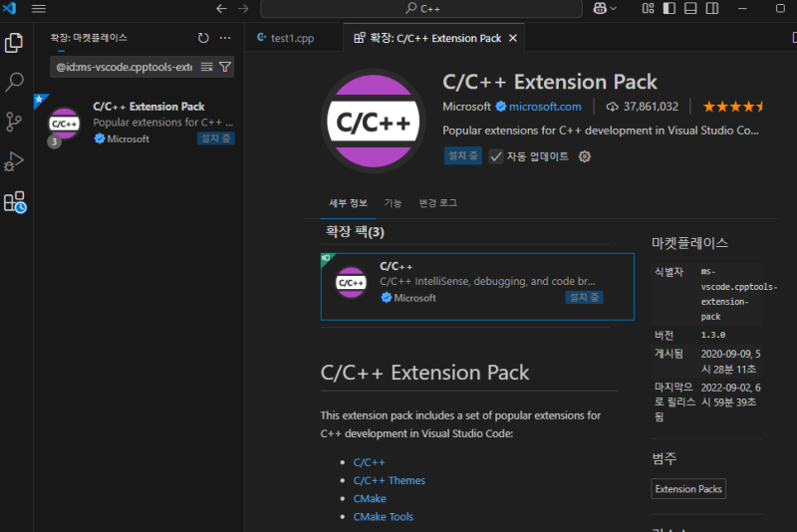Open Run and Debug view
797x532 pixels.
click(x=14, y=161)
